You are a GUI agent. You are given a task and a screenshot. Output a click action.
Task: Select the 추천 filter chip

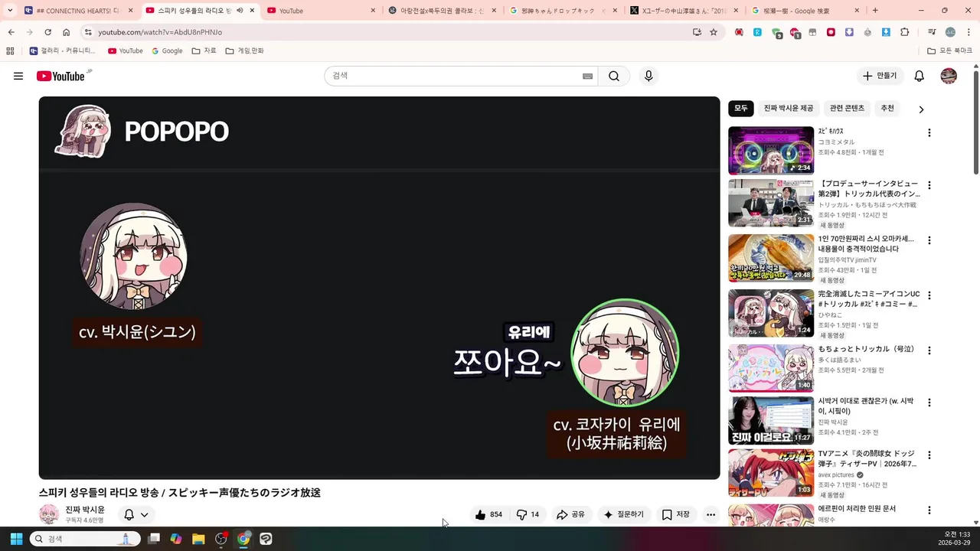click(887, 109)
